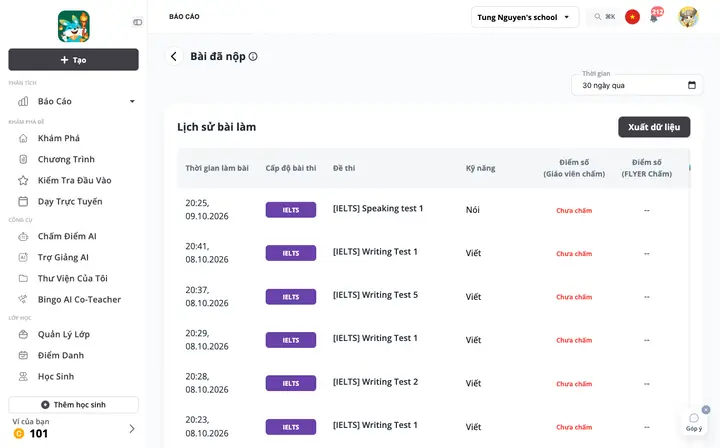This screenshot has height=448, width=720.
Task: Open Bingo AI Co-Teacher sparkle icon
Action: click(22, 299)
